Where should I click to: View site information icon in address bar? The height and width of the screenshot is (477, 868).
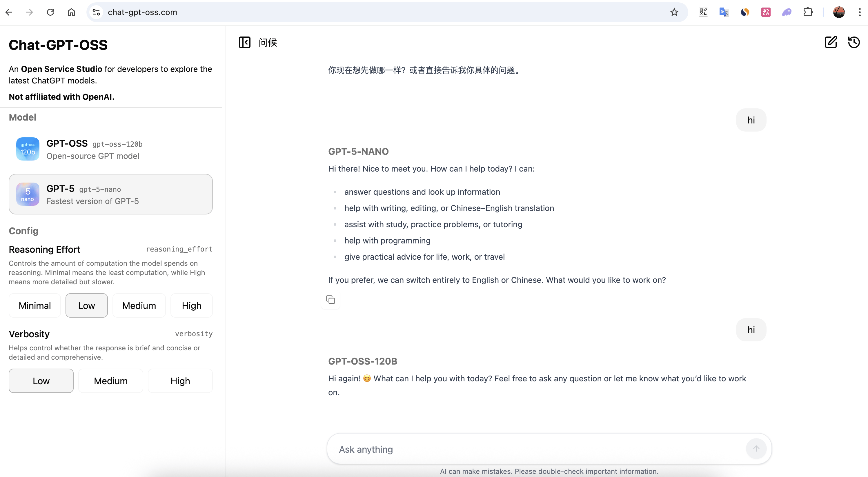[96, 12]
